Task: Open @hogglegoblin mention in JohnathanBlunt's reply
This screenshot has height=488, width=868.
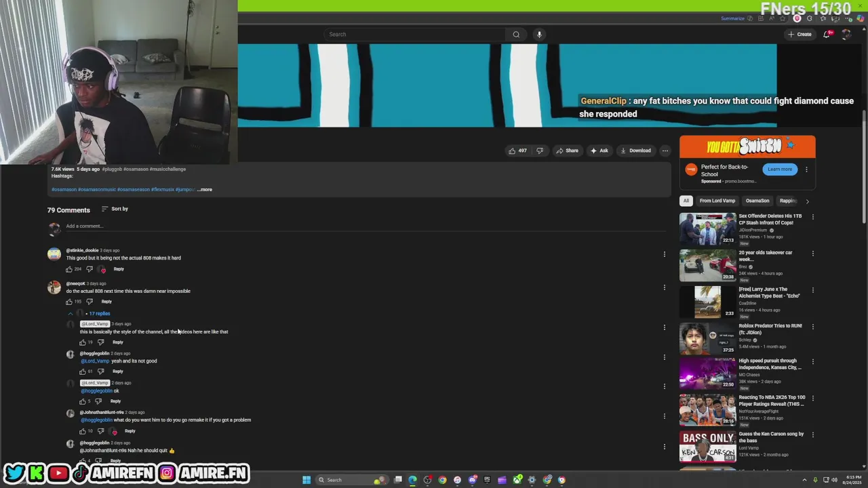Action: tap(96, 420)
